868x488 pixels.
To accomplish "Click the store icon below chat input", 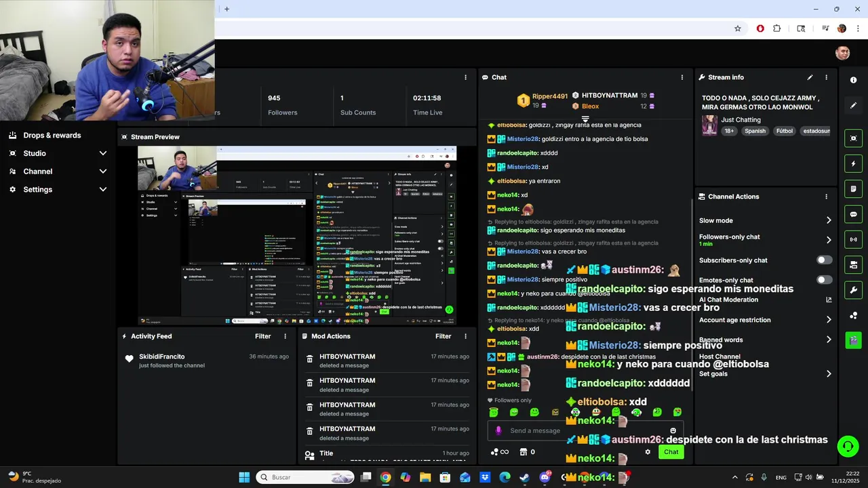I will [523, 452].
